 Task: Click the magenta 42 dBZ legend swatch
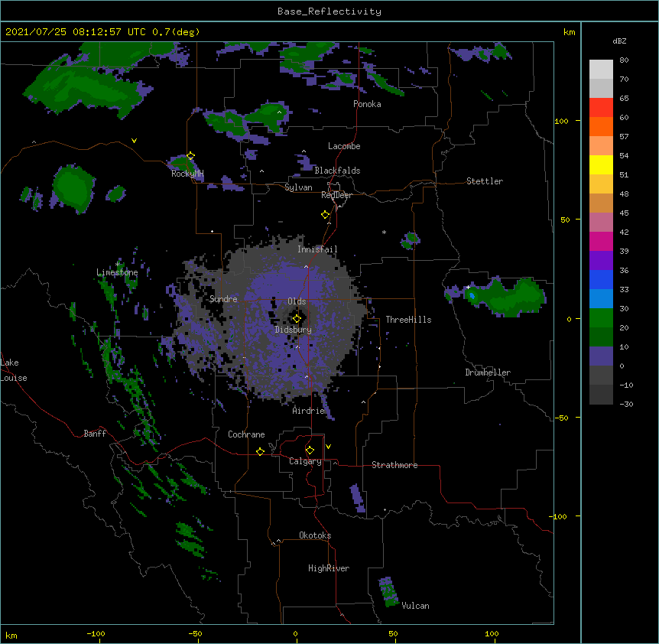tap(601, 241)
